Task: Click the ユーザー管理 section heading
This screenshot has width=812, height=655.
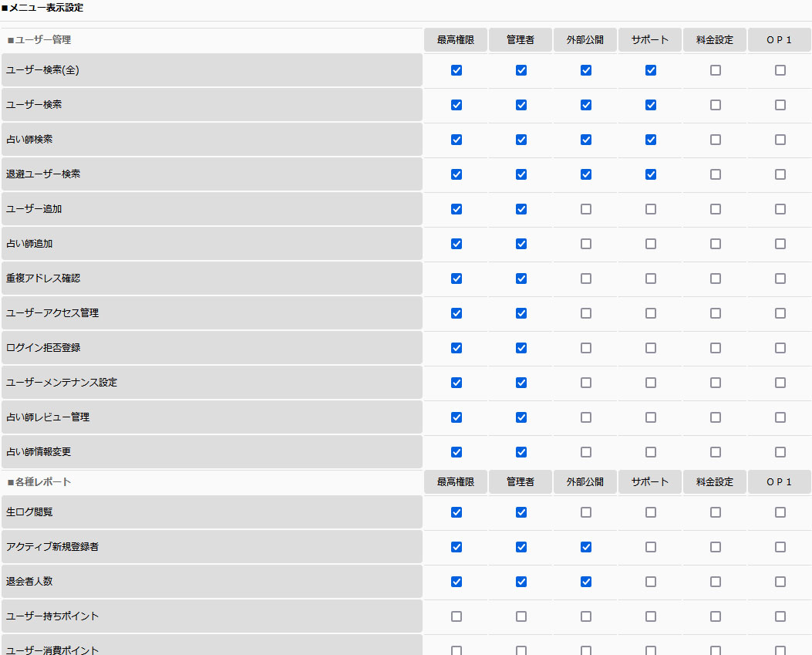Action: pyautogui.click(x=43, y=40)
